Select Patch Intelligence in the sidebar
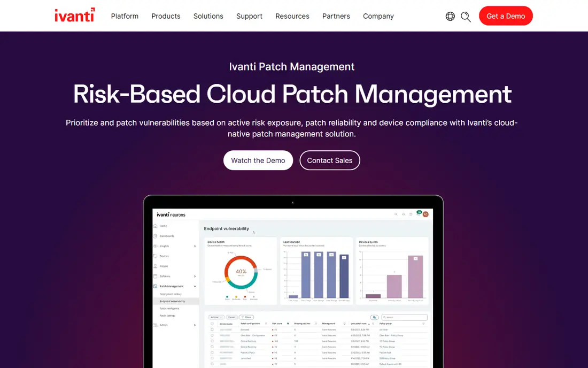Screen dimensions: 588x368 pos(169,308)
